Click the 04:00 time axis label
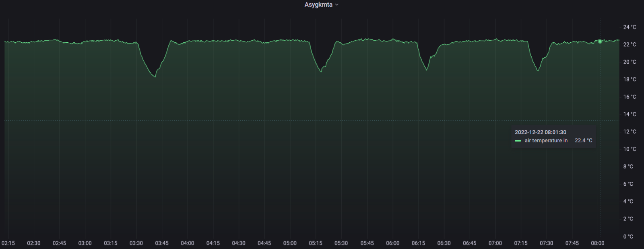 [x=188, y=243]
